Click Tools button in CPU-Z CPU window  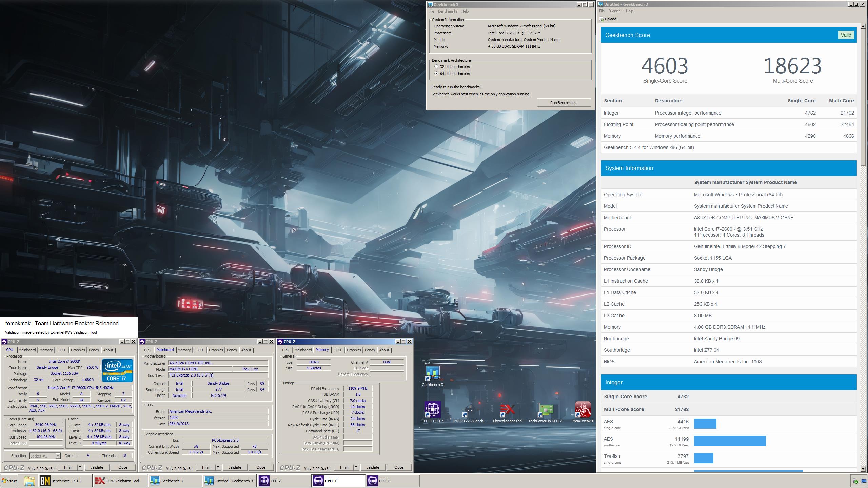pyautogui.click(x=68, y=467)
